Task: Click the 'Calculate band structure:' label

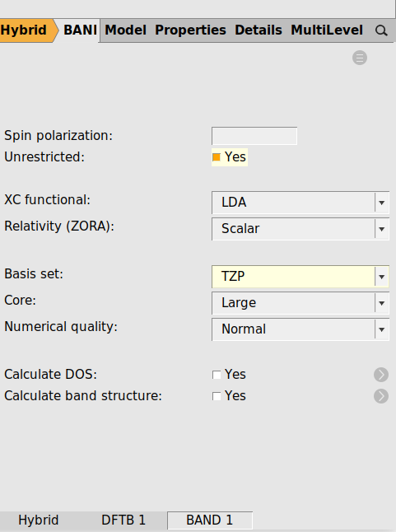Action: pos(83,396)
